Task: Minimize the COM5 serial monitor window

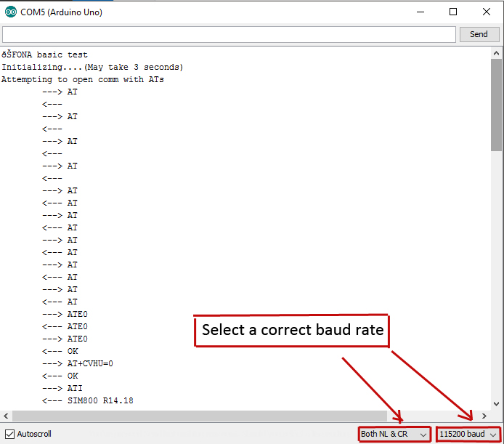Action: point(419,12)
